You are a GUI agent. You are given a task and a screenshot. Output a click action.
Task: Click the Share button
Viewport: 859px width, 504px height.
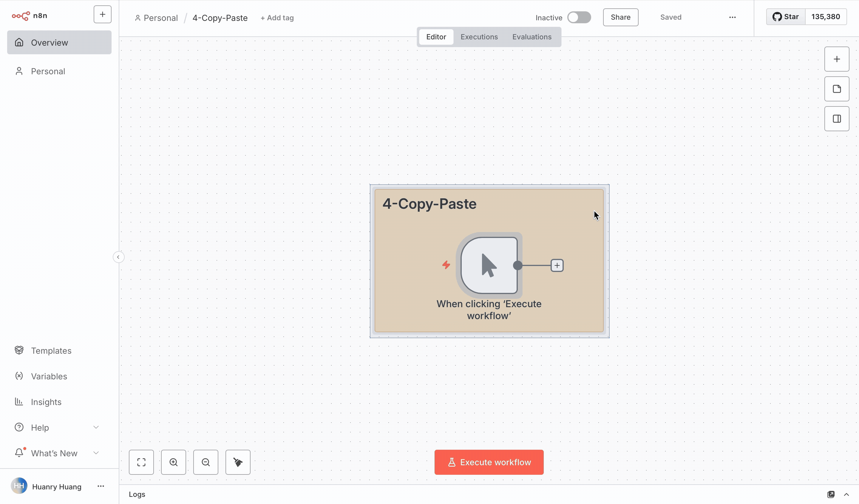tap(621, 17)
